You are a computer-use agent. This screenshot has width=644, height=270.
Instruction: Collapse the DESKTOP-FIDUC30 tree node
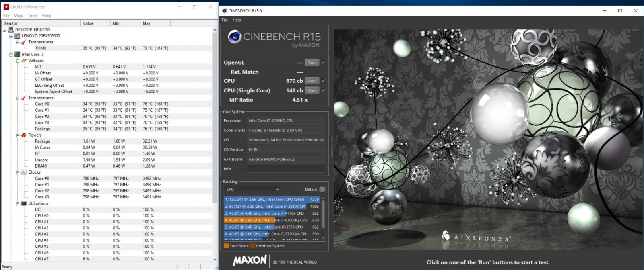tap(4, 30)
